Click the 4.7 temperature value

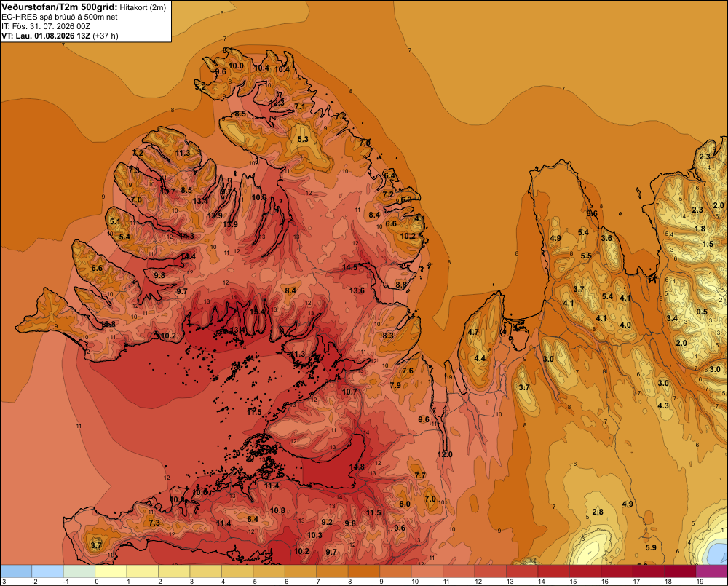pyautogui.click(x=473, y=333)
